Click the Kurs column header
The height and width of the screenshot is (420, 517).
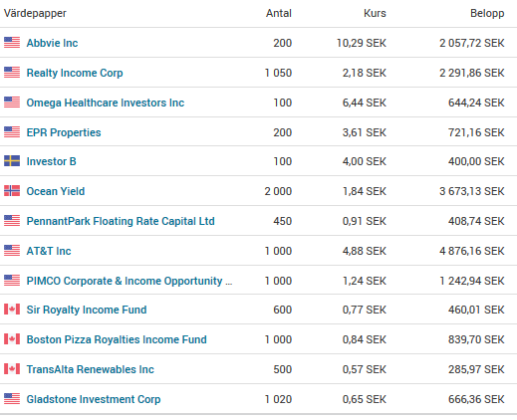tap(375, 13)
